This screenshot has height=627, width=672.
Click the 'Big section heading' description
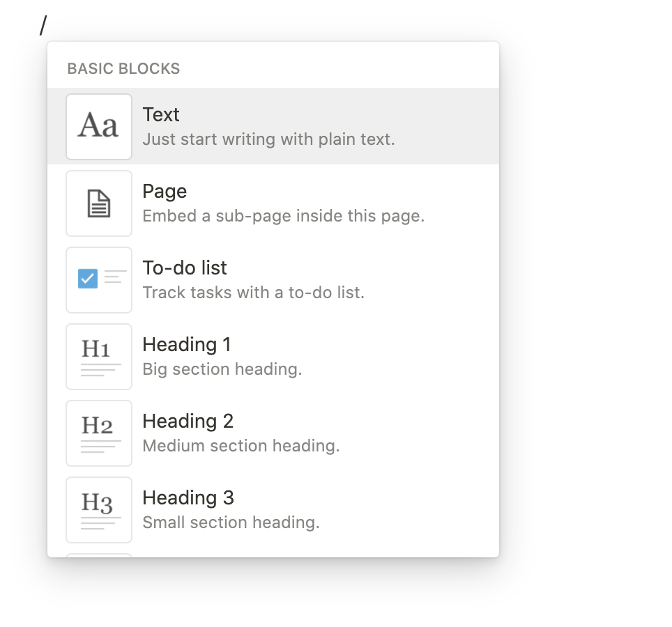pos(222,370)
